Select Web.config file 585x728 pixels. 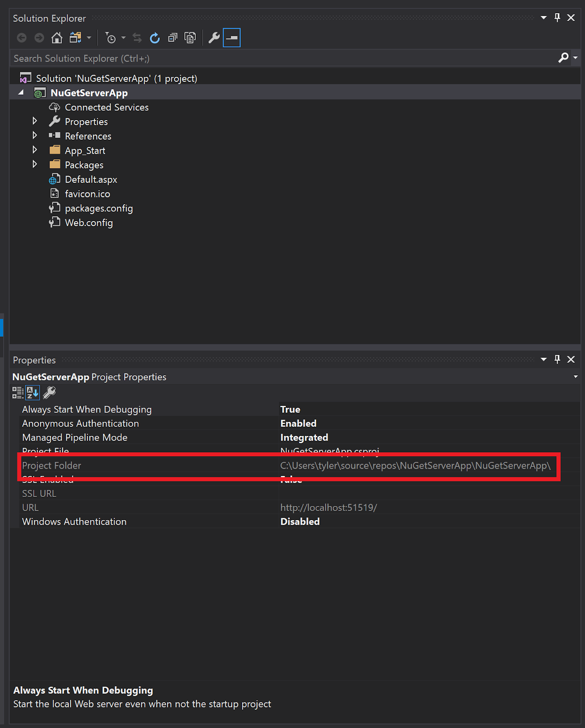[x=89, y=223]
